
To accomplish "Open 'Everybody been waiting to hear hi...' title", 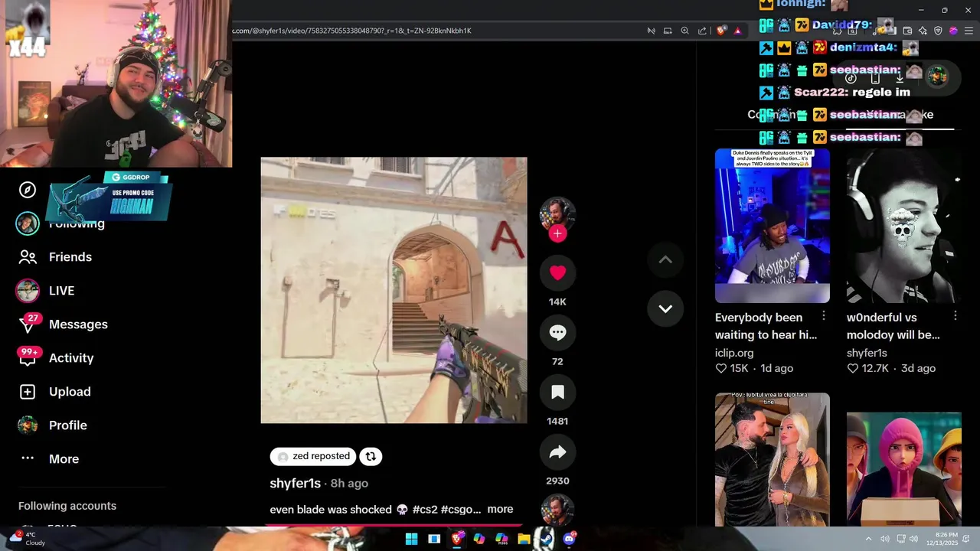I will point(766,326).
